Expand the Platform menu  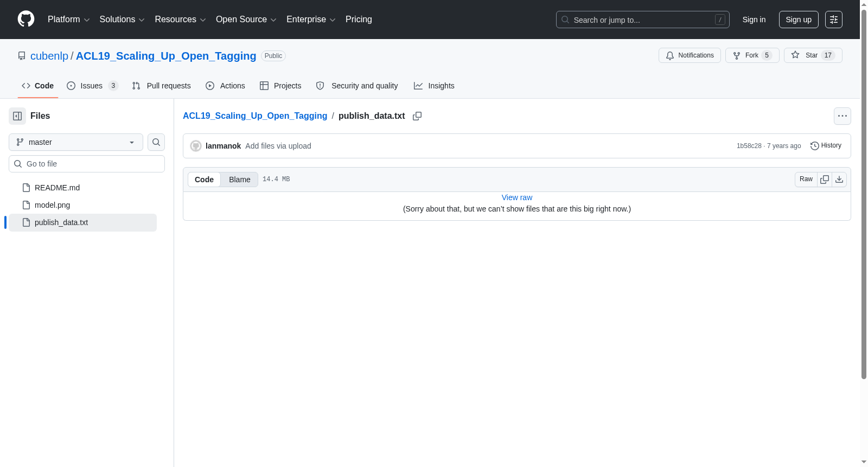tap(68, 20)
